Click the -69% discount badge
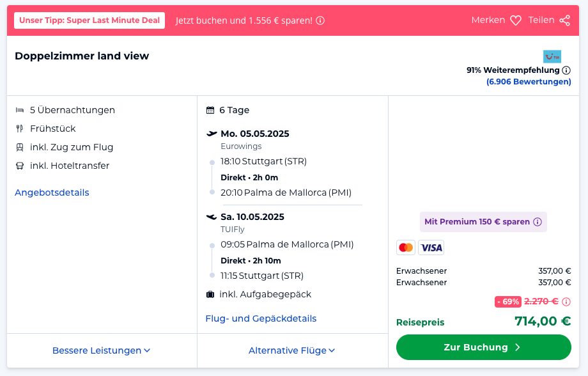Viewport: 588px width, 376px height. point(507,301)
